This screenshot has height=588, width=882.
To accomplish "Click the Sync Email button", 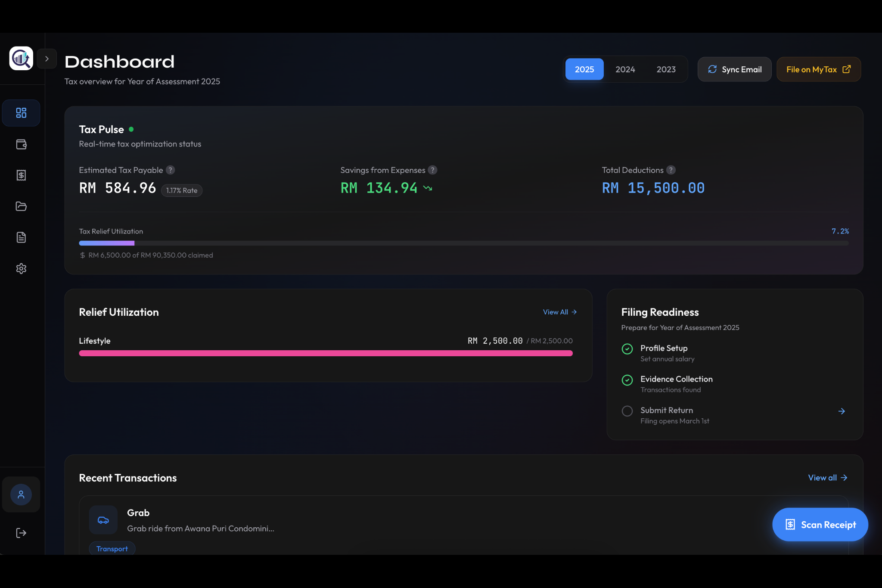I will click(x=734, y=69).
